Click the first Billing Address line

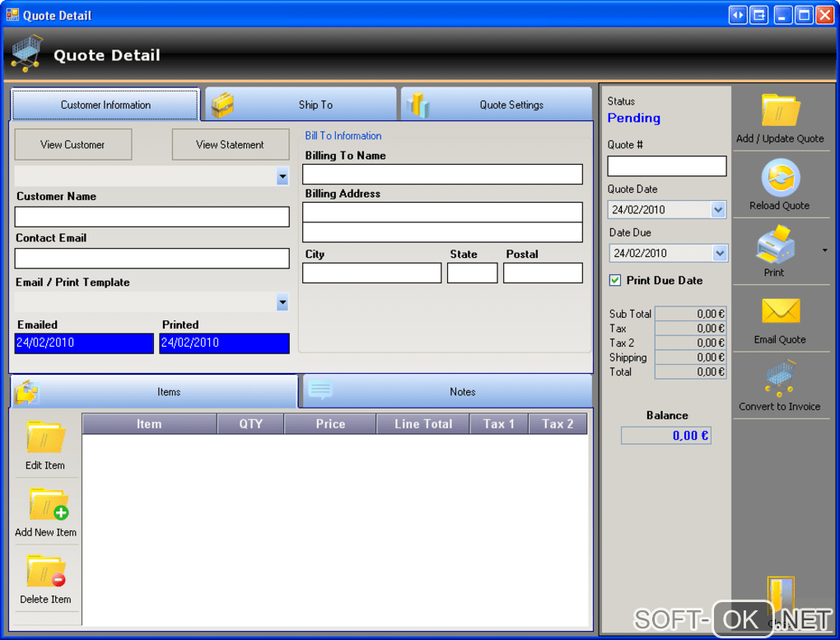click(442, 212)
